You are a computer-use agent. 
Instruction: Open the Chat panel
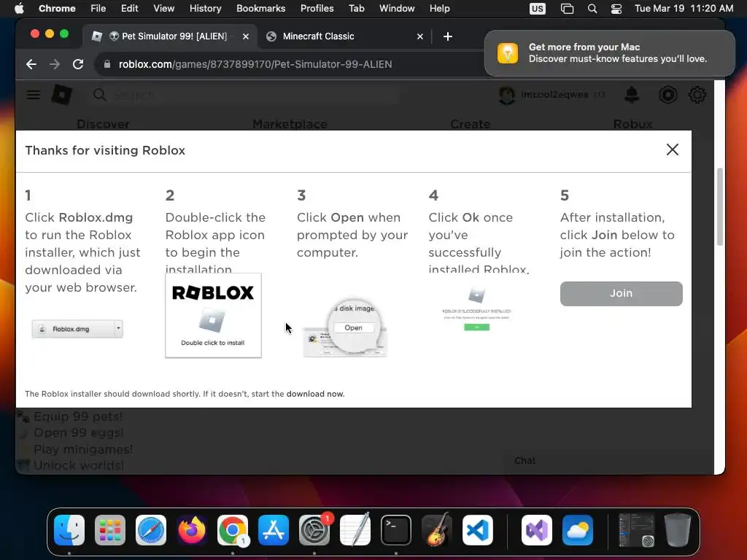[525, 461]
